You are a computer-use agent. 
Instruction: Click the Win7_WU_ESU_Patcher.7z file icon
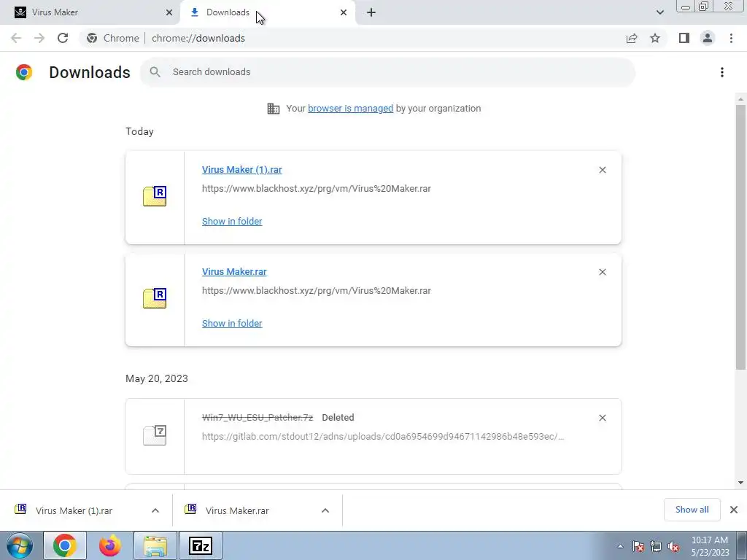point(155,435)
